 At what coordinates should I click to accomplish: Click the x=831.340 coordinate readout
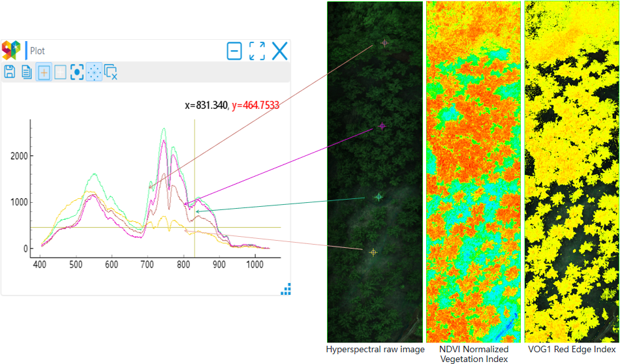(x=206, y=105)
